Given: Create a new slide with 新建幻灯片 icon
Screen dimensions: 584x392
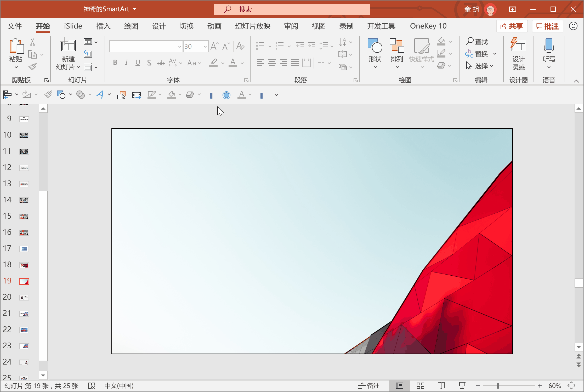Looking at the screenshot, I should [x=68, y=45].
